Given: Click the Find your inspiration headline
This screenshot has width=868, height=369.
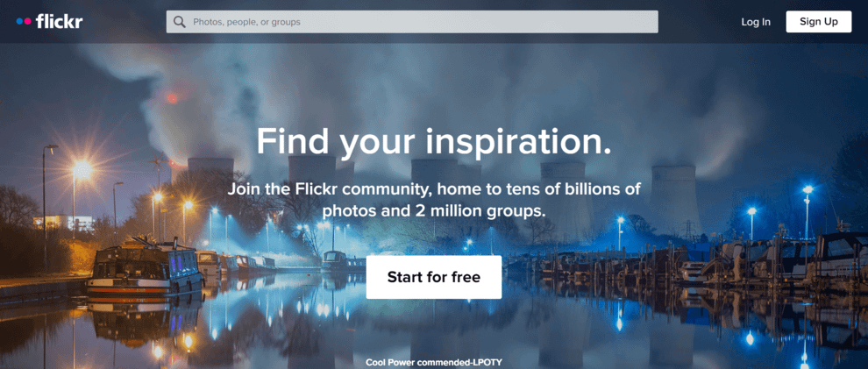Looking at the screenshot, I should 434,142.
